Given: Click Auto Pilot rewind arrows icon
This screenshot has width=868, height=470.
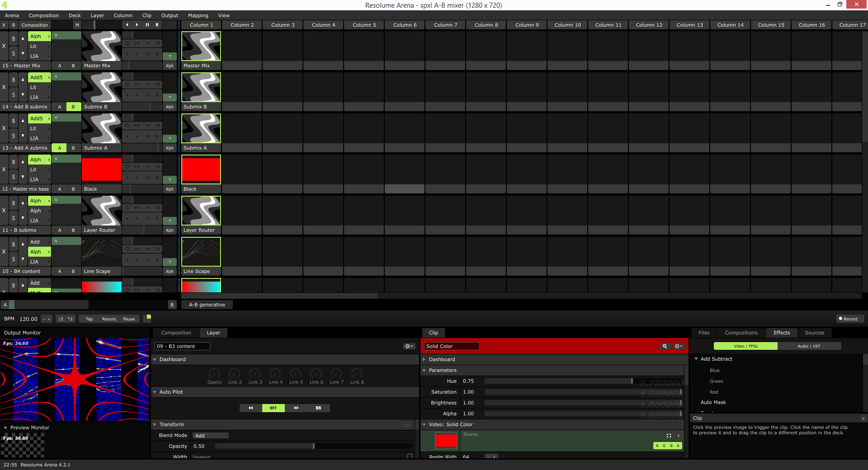Looking at the screenshot, I should tap(250, 408).
